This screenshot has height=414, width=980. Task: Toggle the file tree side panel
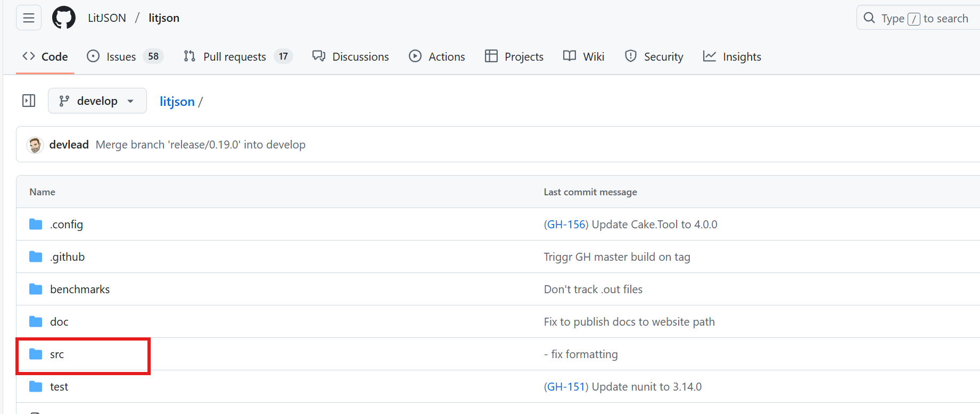tap(29, 101)
